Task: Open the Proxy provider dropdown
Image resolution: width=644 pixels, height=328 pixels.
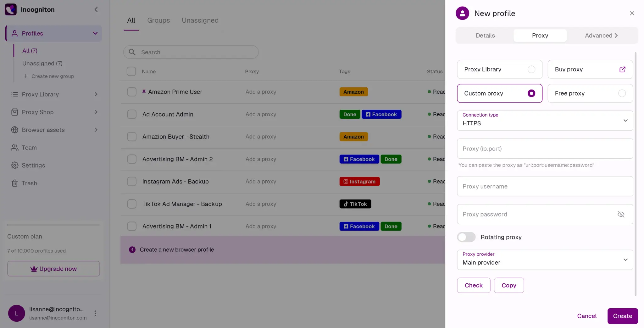Action: (545, 260)
